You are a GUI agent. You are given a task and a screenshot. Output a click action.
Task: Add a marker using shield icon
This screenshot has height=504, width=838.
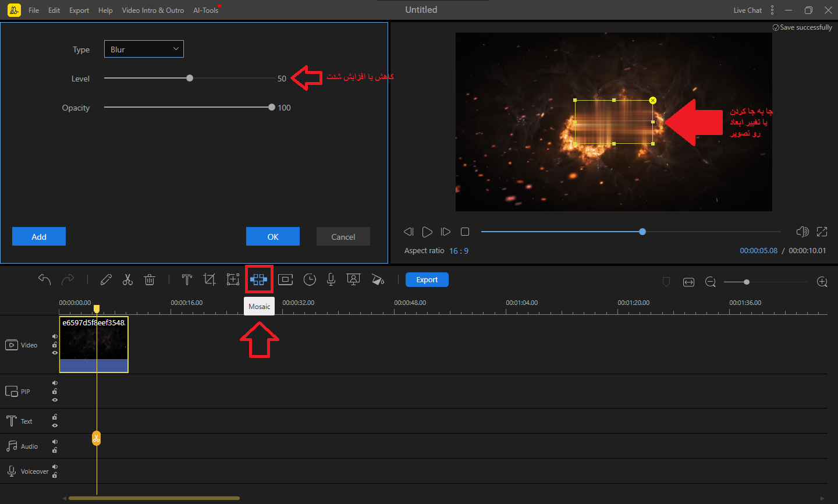[666, 282]
